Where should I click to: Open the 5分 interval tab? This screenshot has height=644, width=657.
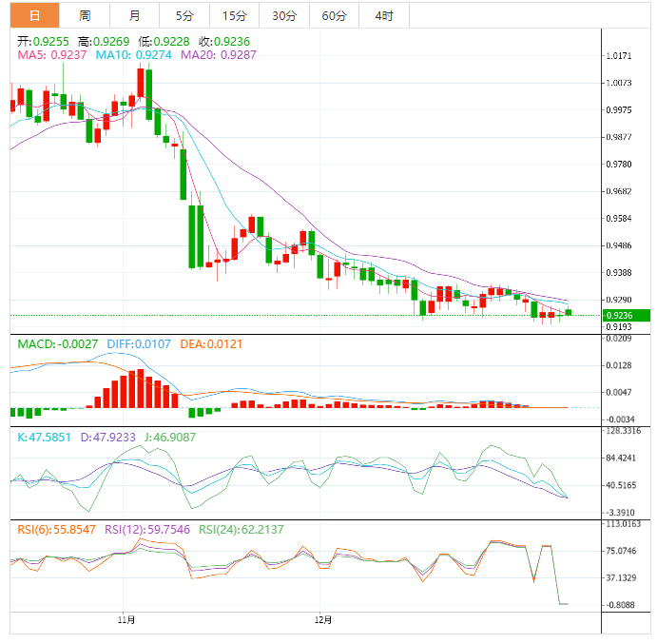click(x=184, y=15)
